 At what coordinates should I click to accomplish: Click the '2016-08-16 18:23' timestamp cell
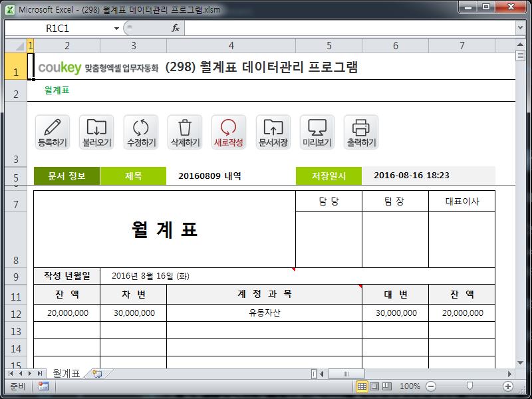coord(428,176)
